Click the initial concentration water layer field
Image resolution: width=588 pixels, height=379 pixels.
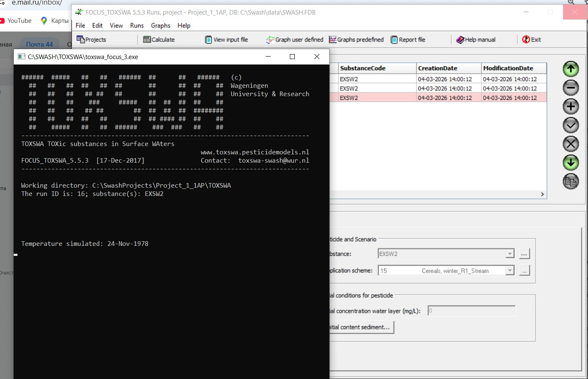click(x=471, y=311)
